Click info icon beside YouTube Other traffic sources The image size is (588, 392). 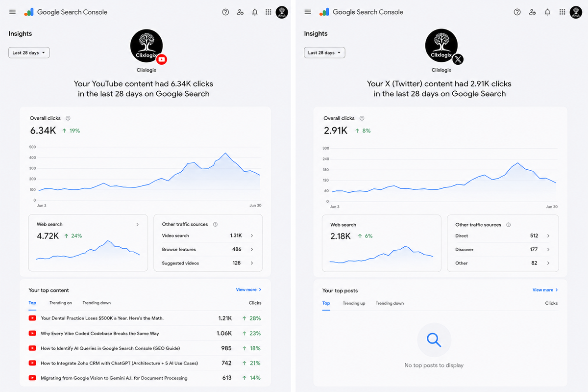point(216,224)
